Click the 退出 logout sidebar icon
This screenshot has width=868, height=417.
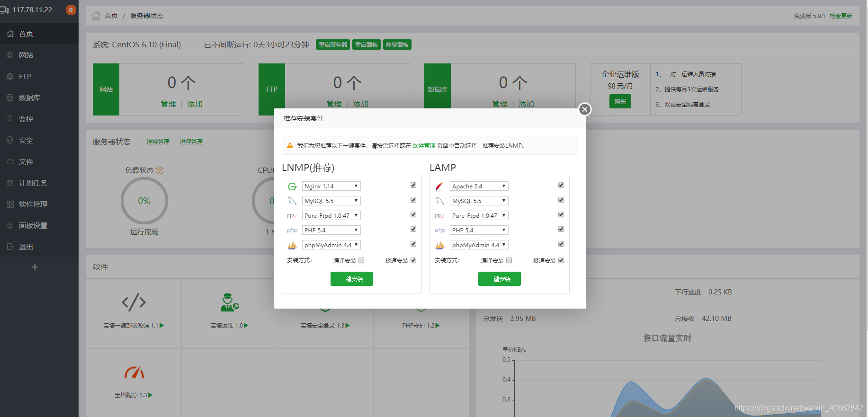[10, 247]
